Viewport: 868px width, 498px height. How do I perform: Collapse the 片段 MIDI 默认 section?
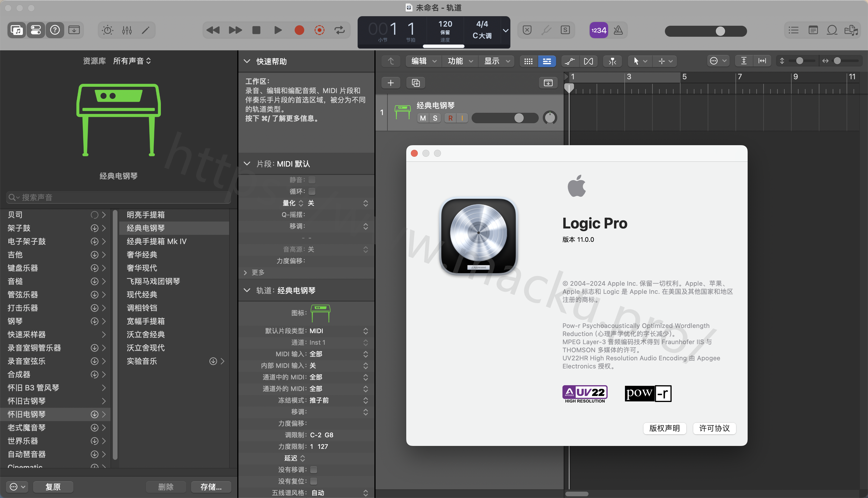247,164
